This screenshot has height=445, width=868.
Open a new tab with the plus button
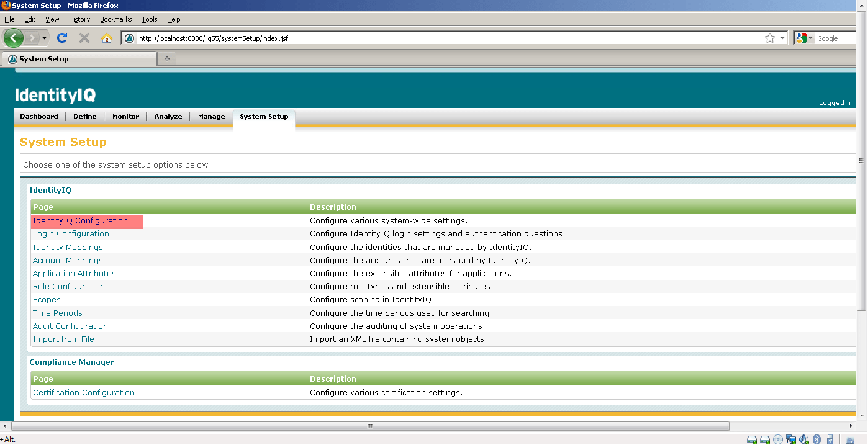(x=166, y=59)
